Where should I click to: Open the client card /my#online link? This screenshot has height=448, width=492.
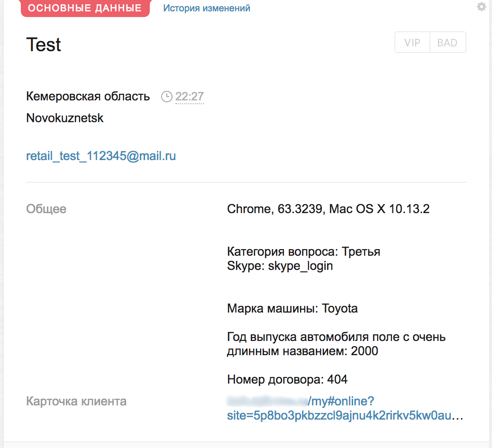pyautogui.click(x=345, y=408)
